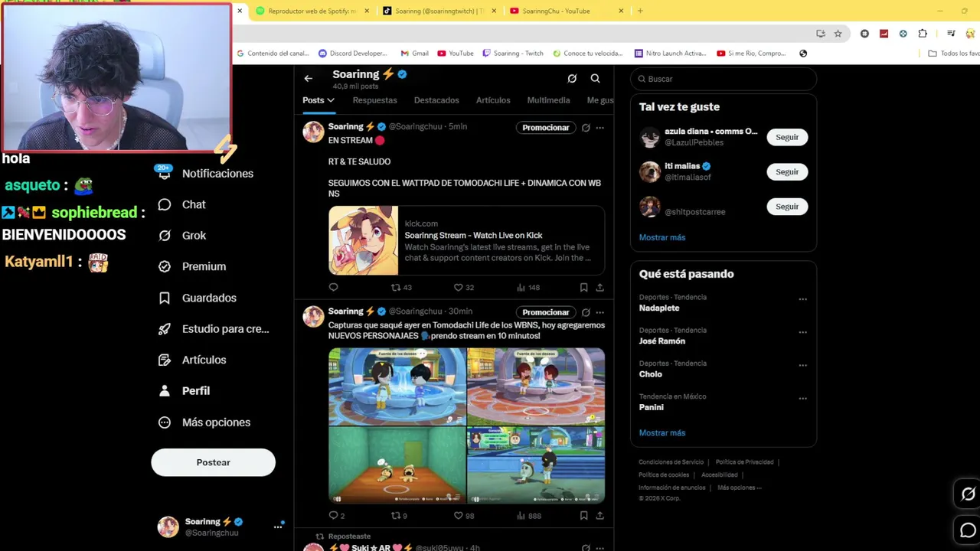This screenshot has height=551, width=980.
Task: Open the kick.com link card
Action: [466, 240]
